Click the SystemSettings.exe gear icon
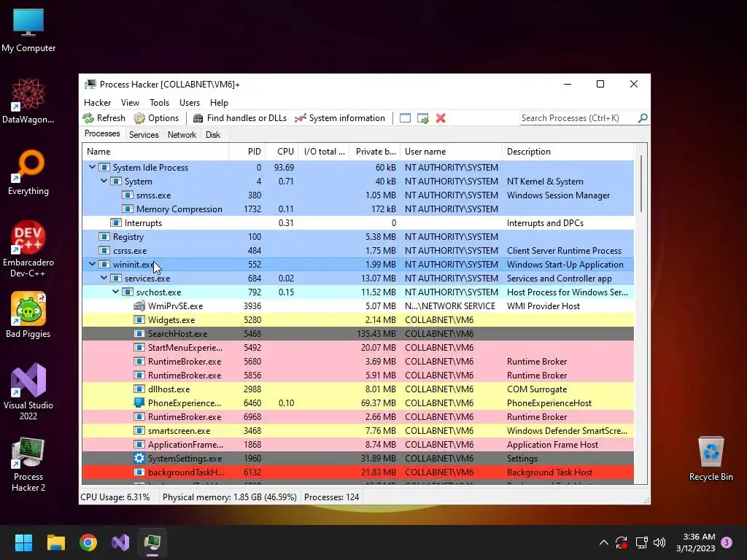The width and height of the screenshot is (747, 560). point(139,458)
